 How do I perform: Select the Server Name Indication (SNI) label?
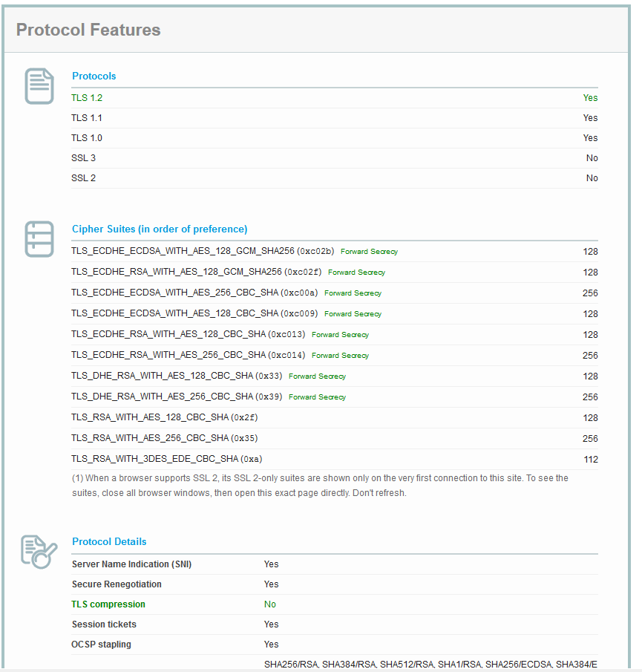pyautogui.click(x=131, y=564)
